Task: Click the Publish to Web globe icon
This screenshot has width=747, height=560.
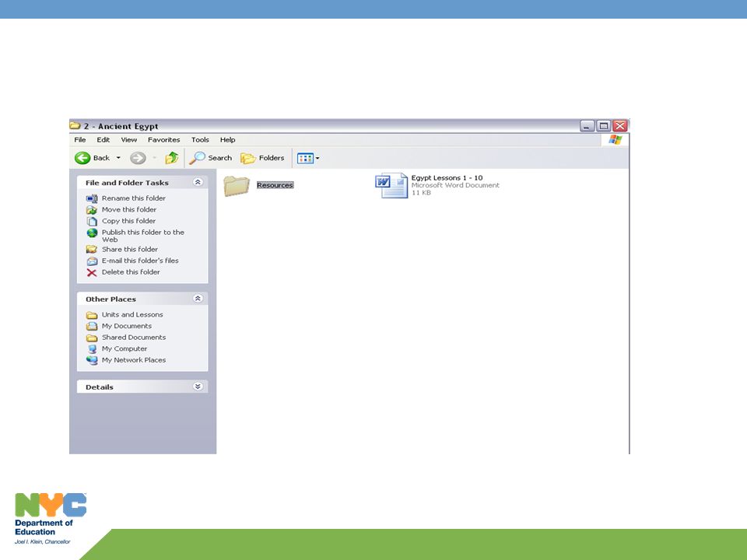Action: tap(92, 233)
